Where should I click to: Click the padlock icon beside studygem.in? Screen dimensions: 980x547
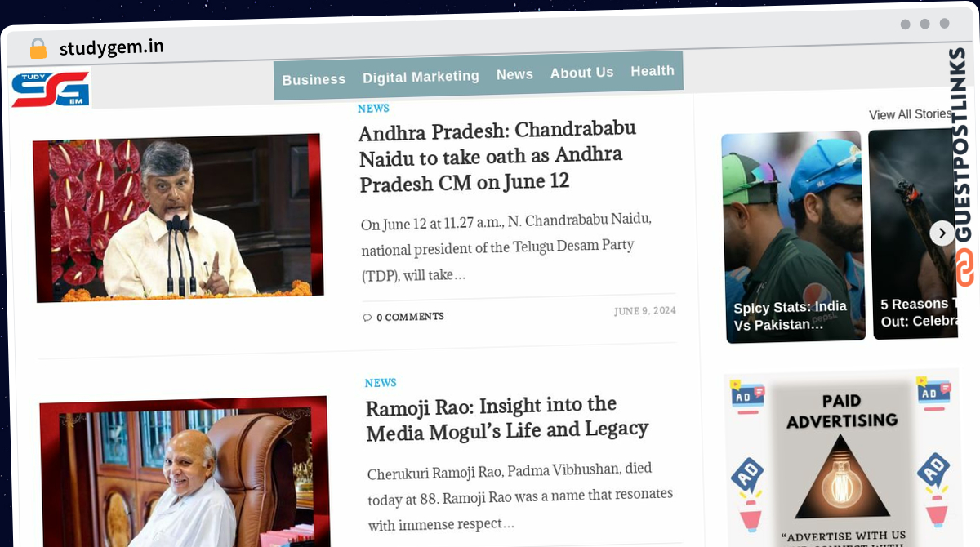[38, 49]
